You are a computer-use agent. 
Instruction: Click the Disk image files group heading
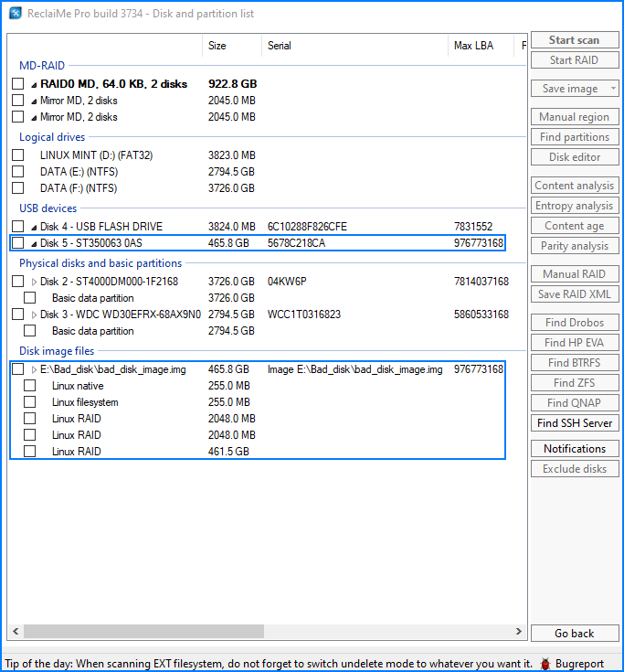coord(57,351)
